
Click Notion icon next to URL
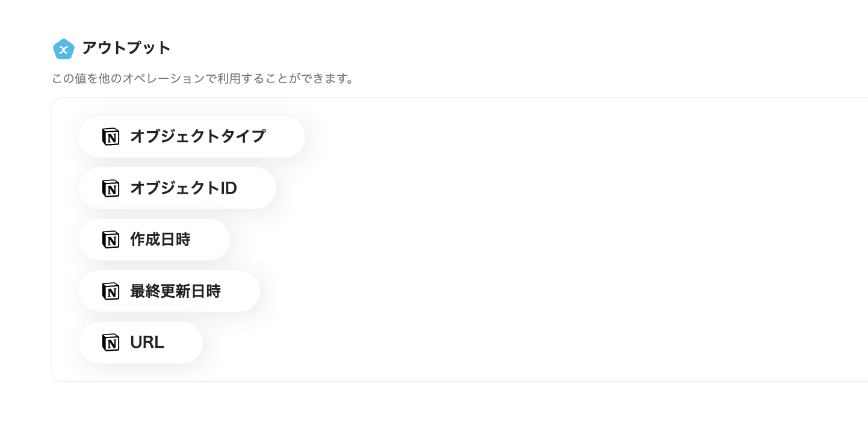[111, 342]
